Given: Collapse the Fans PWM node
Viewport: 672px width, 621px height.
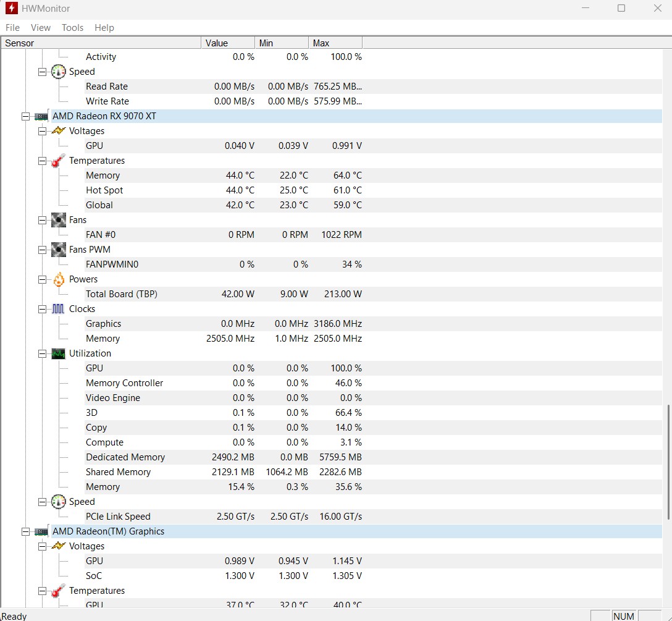Looking at the screenshot, I should [x=42, y=250].
